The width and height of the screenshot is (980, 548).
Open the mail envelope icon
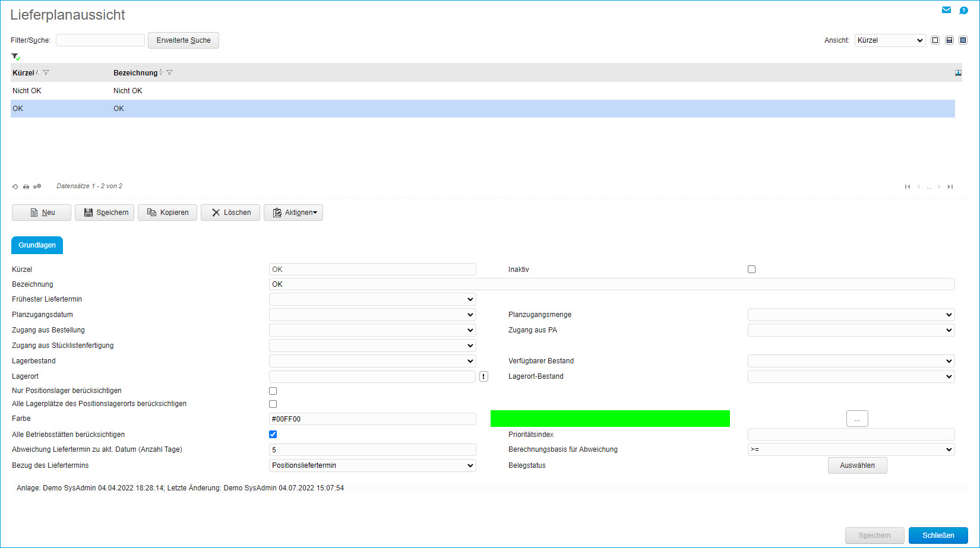coord(946,10)
